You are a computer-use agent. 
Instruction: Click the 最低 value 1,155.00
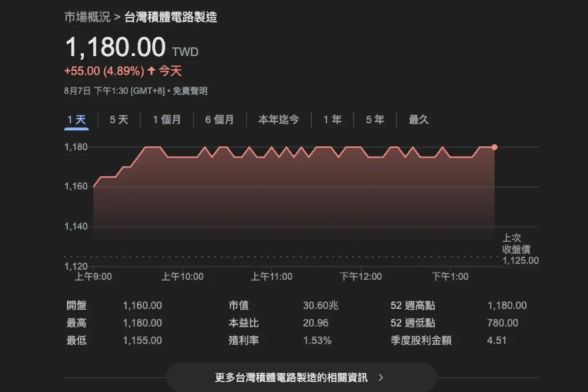[142, 341]
